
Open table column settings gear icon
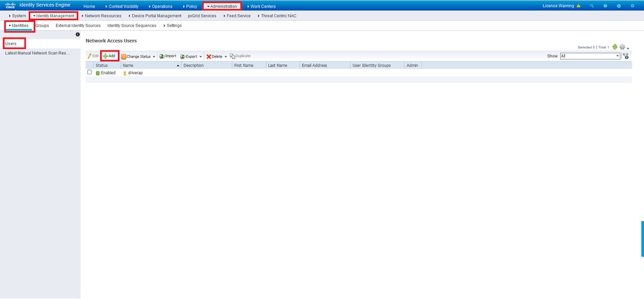(x=622, y=47)
